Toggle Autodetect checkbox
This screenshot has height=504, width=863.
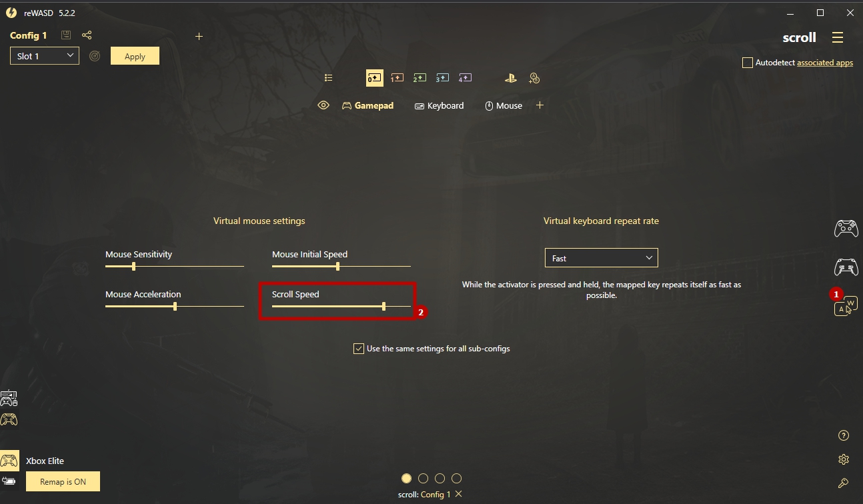tap(747, 63)
